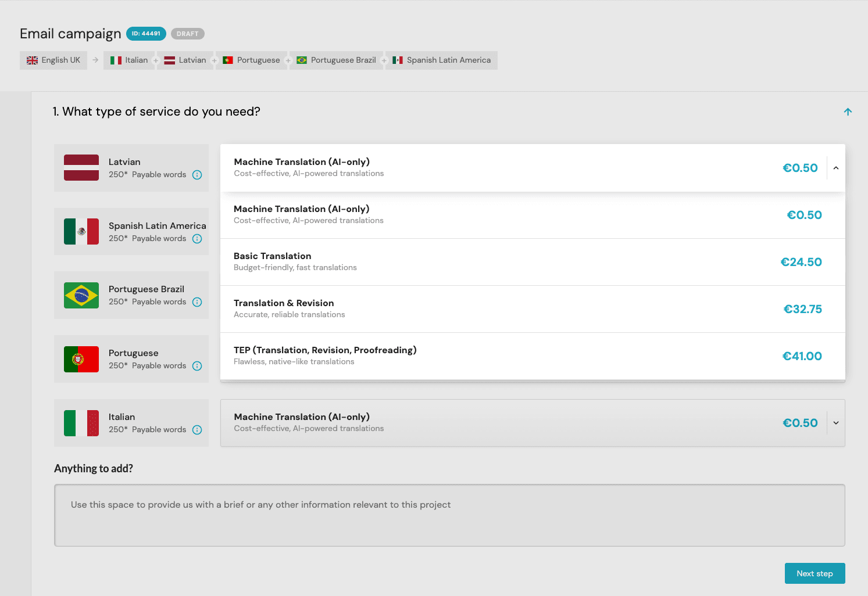The height and width of the screenshot is (596, 868).
Task: Collapse the service section with the up arrow
Action: point(848,112)
